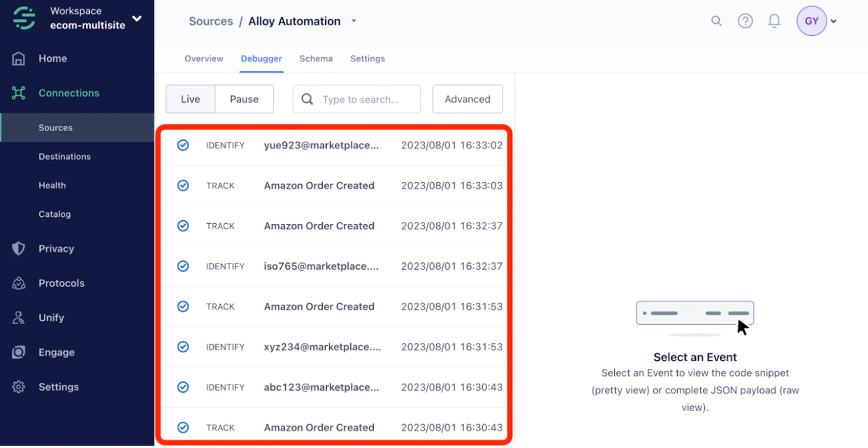
Task: Open search with the magnifying glass icon
Action: [x=716, y=21]
